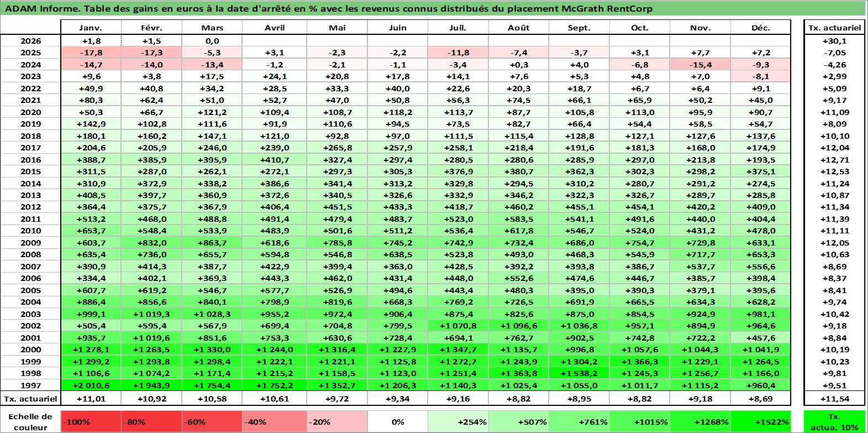Click the -100% red color scale swatch
The width and height of the screenshot is (868, 433).
pyautogui.click(x=91, y=421)
